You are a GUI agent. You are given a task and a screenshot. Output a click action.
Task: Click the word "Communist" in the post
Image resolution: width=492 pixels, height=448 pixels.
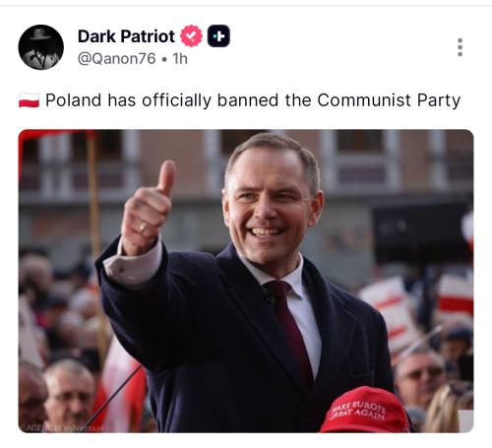(364, 100)
